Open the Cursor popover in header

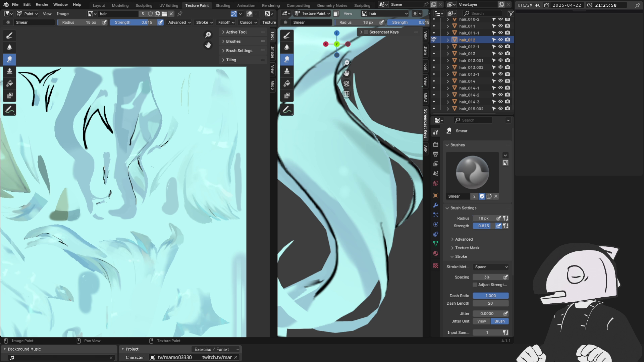coord(248,22)
